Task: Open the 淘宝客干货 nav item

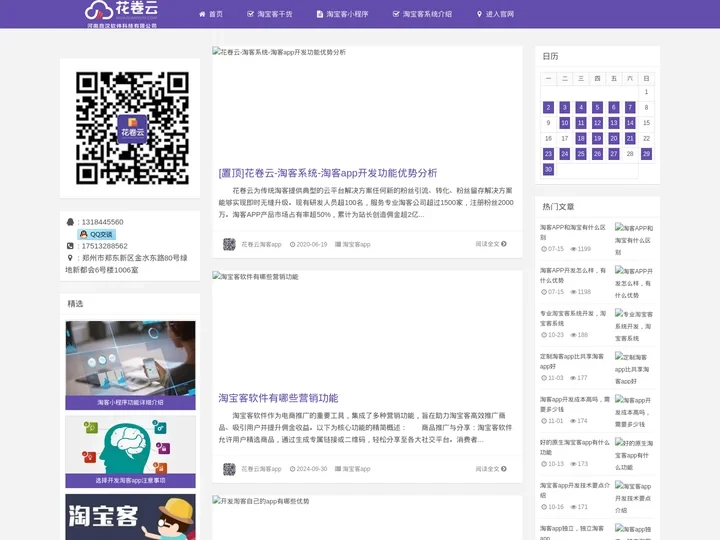Action: (270, 14)
